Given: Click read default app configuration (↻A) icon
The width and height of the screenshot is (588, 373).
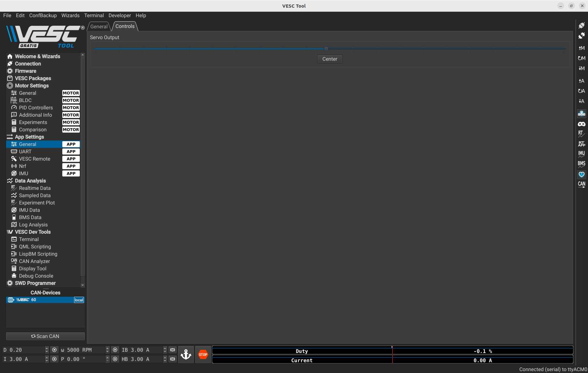Looking at the screenshot, I should point(581,91).
